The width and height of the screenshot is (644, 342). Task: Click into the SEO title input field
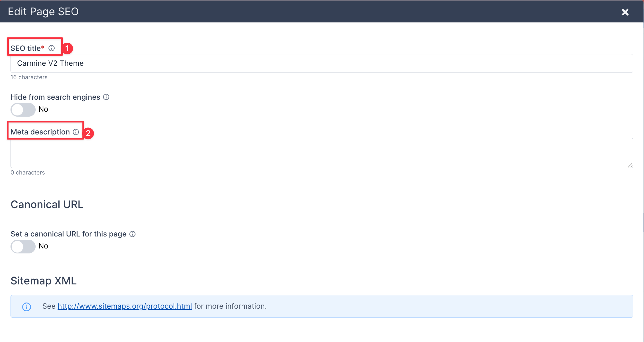tap(322, 63)
